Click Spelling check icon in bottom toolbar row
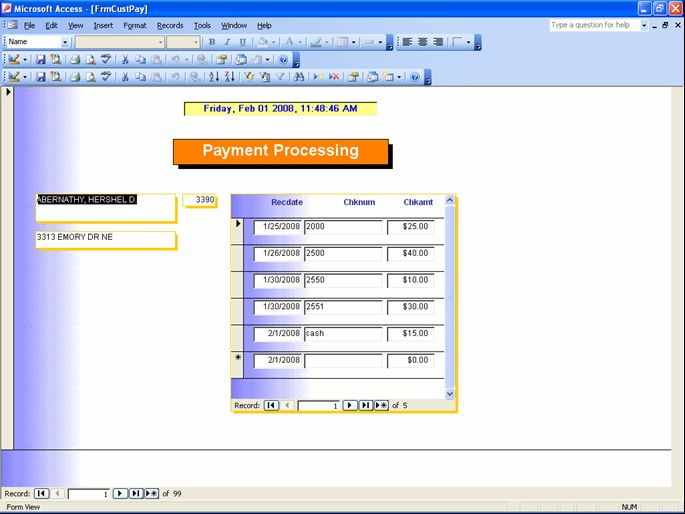This screenshot has height=514, width=685. tap(106, 77)
